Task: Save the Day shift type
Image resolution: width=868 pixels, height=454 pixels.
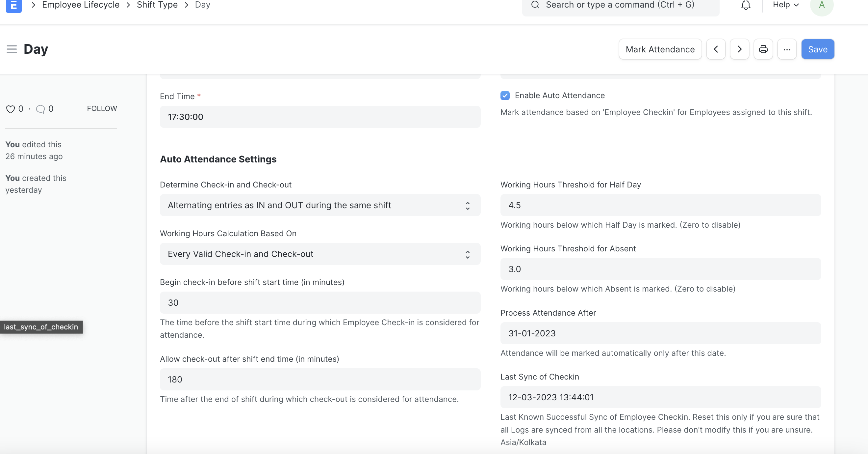Action: pyautogui.click(x=817, y=49)
